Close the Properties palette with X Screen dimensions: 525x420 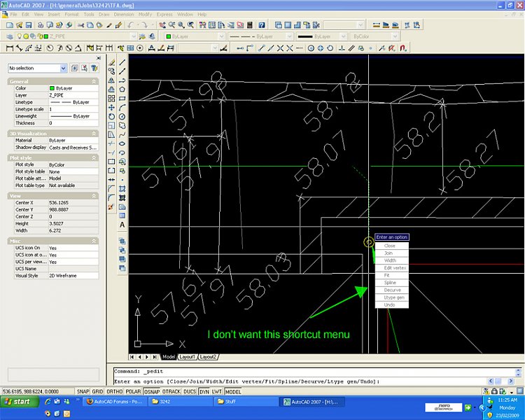coord(99,58)
